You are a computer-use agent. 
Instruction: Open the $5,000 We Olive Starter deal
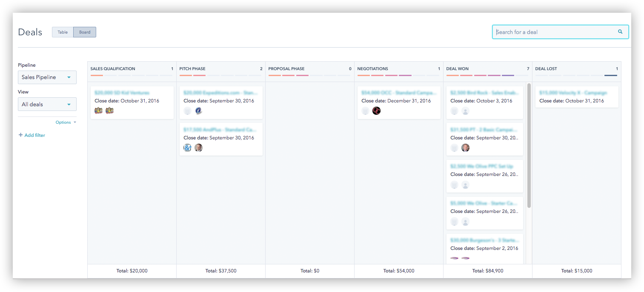(x=484, y=203)
